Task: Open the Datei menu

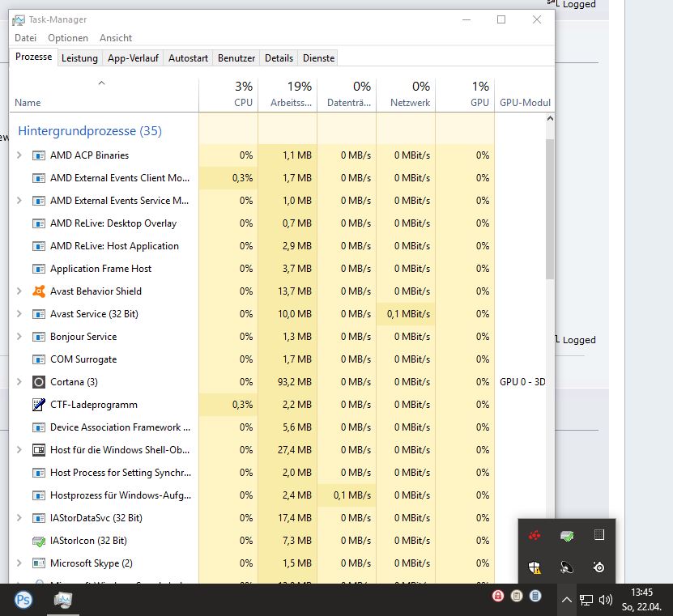Action: pyautogui.click(x=25, y=38)
